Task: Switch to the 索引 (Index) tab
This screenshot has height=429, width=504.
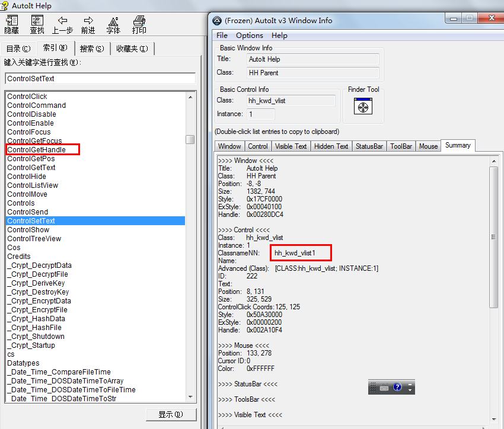Action: tap(55, 48)
